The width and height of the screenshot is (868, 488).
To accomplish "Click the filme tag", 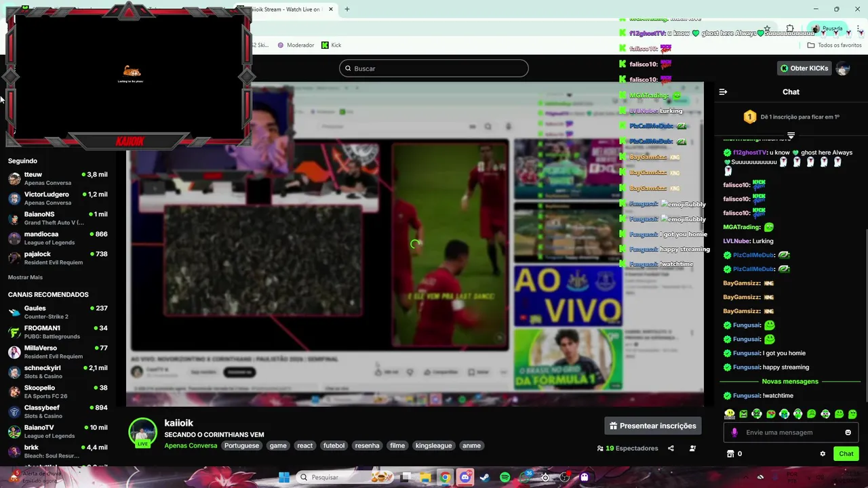I will (397, 445).
